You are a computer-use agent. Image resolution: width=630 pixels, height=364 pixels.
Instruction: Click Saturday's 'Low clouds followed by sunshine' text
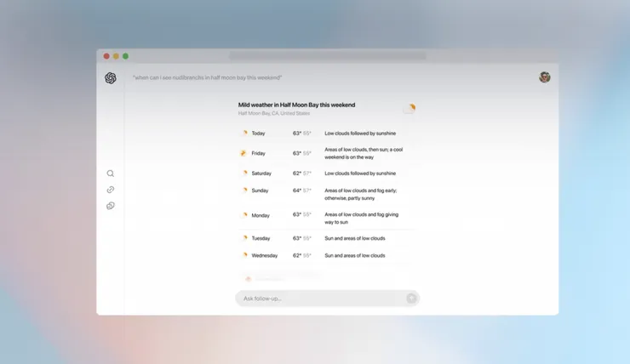(x=360, y=173)
